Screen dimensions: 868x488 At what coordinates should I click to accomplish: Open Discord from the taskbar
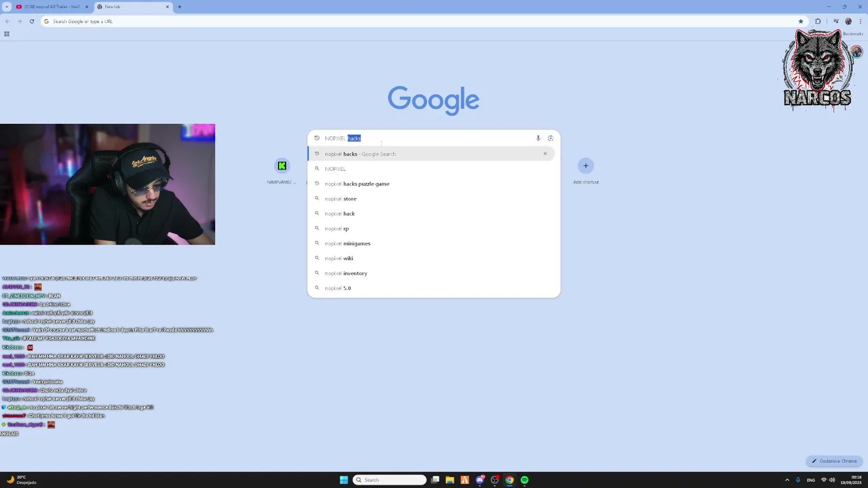point(480,480)
